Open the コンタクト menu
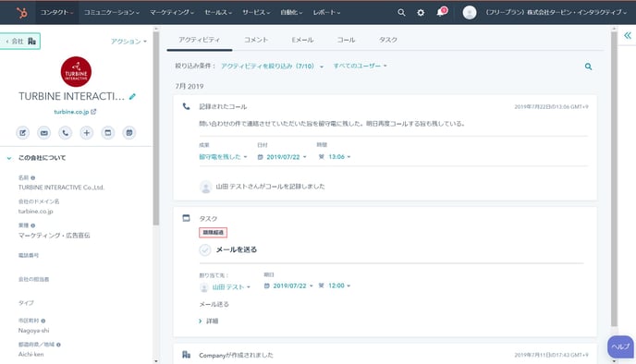This screenshot has width=636, height=364. (x=56, y=13)
